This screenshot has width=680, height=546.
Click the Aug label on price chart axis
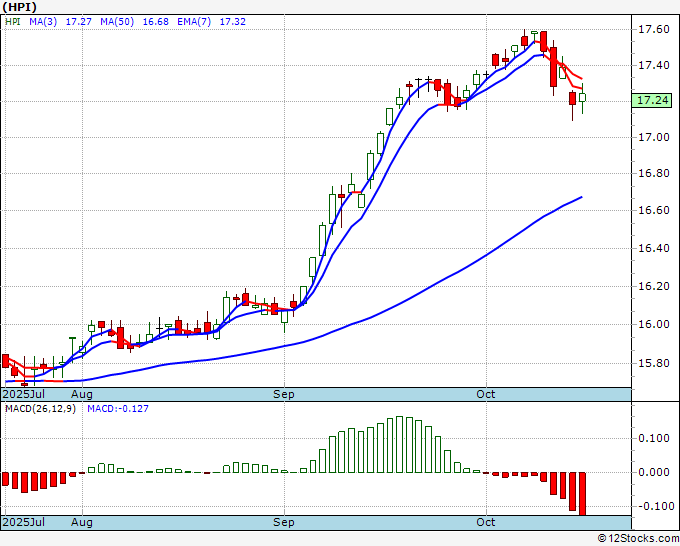tap(82, 394)
